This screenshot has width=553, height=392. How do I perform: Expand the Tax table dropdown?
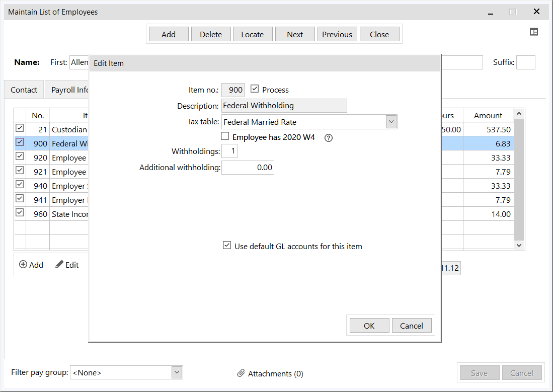click(391, 122)
